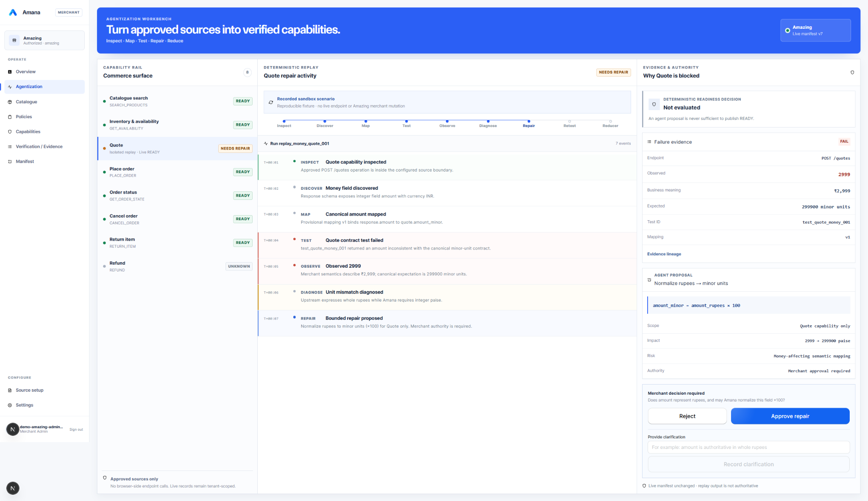Select the Catalogue search capability

coord(178,101)
